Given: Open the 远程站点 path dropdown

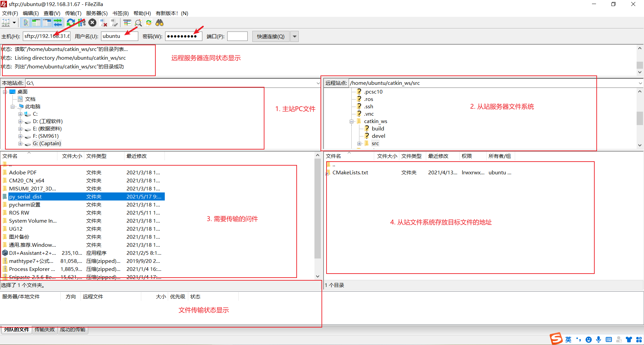Looking at the screenshot, I should coord(640,83).
